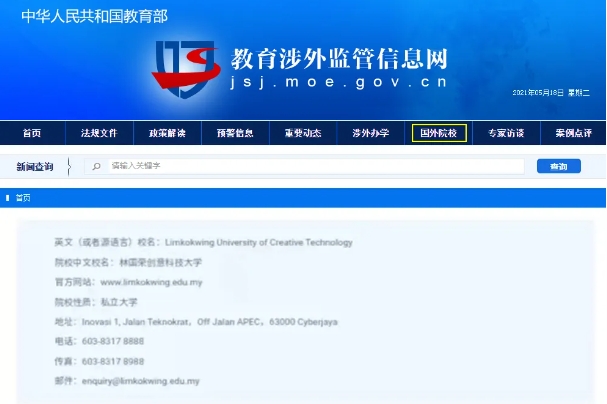Select phone number 603-8317 8888
Image resolution: width=607 pixels, height=404 pixels.
(x=113, y=341)
